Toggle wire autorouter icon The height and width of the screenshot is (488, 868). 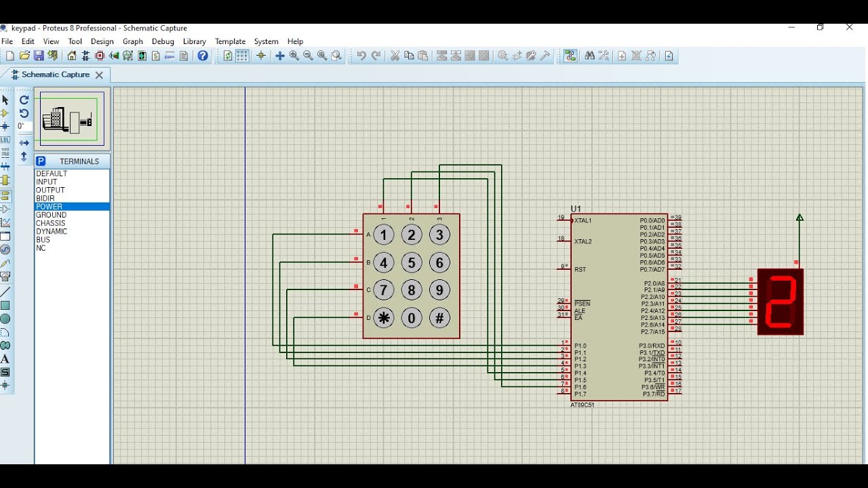[571, 56]
